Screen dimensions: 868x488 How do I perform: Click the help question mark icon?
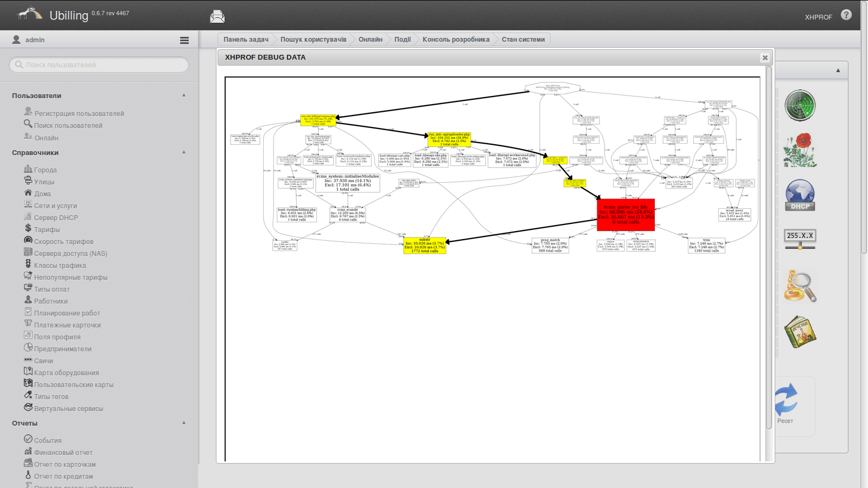[x=846, y=15]
